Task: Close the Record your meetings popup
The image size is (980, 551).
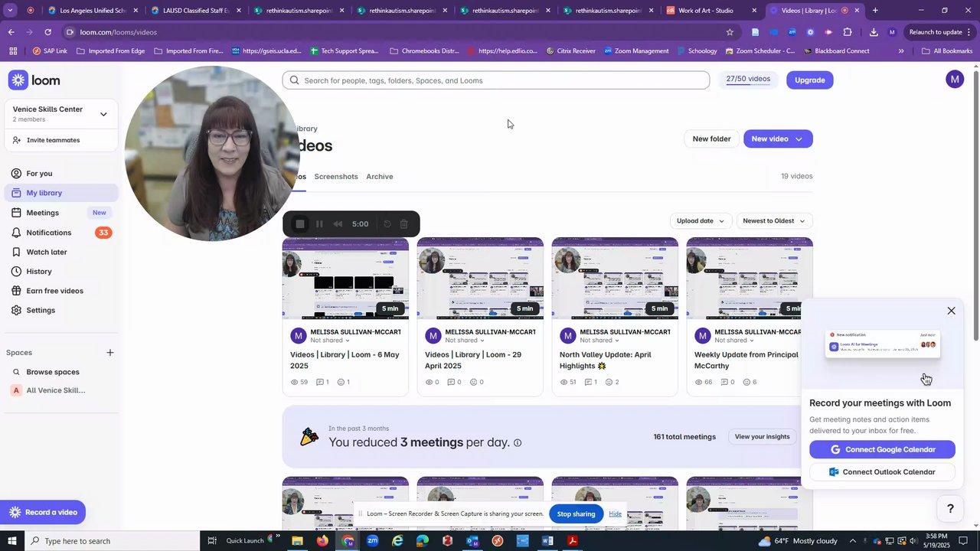Action: 951,311
